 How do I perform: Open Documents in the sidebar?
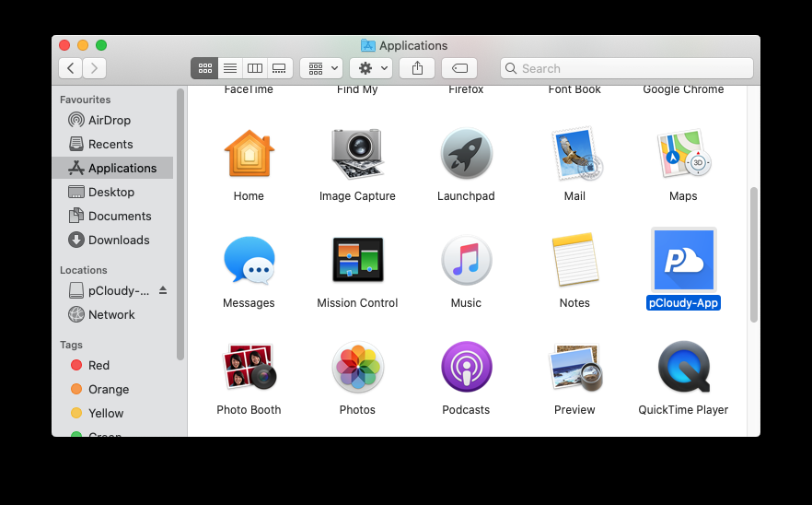[112, 216]
